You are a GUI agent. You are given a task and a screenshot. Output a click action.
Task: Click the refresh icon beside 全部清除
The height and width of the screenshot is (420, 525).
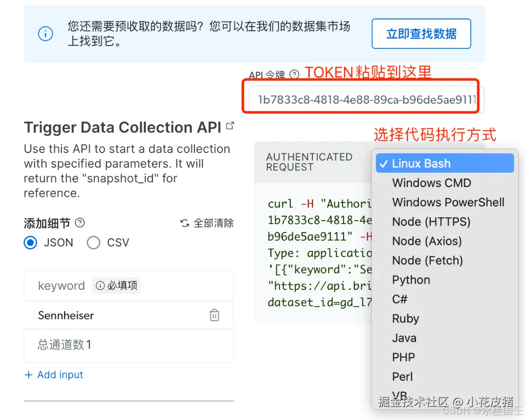click(x=185, y=223)
